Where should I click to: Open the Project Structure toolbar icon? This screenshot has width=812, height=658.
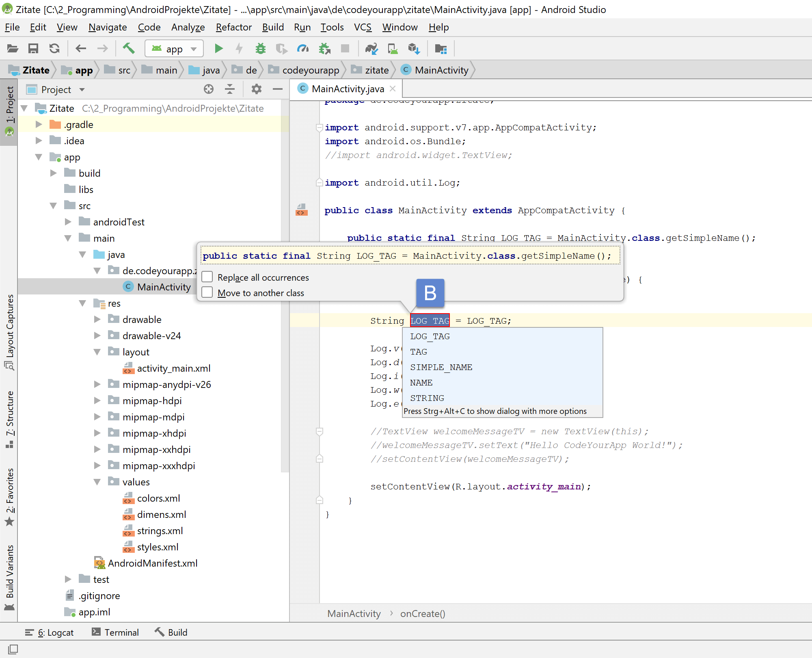441,49
